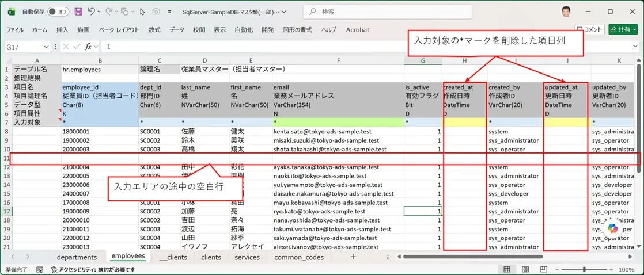Open the 数式 ribbon tab
Image resolution: width=644 pixels, height=275 pixels.
point(154,29)
